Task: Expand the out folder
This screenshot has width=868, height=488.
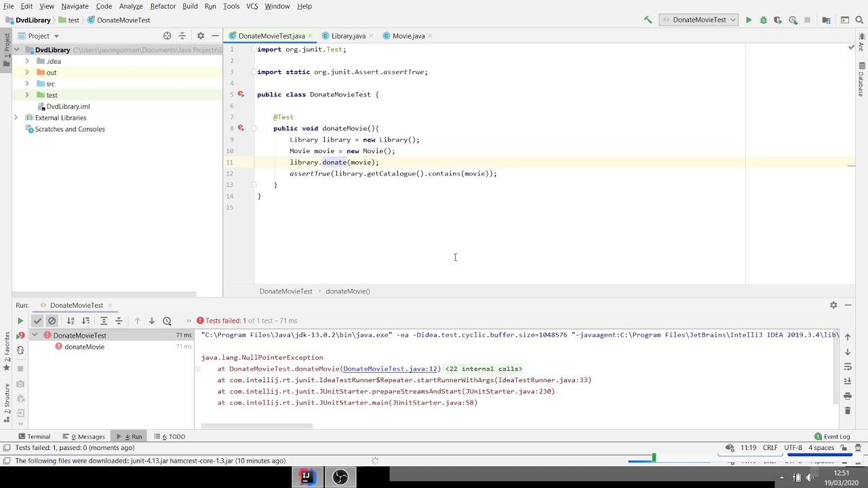Action: [x=26, y=73]
